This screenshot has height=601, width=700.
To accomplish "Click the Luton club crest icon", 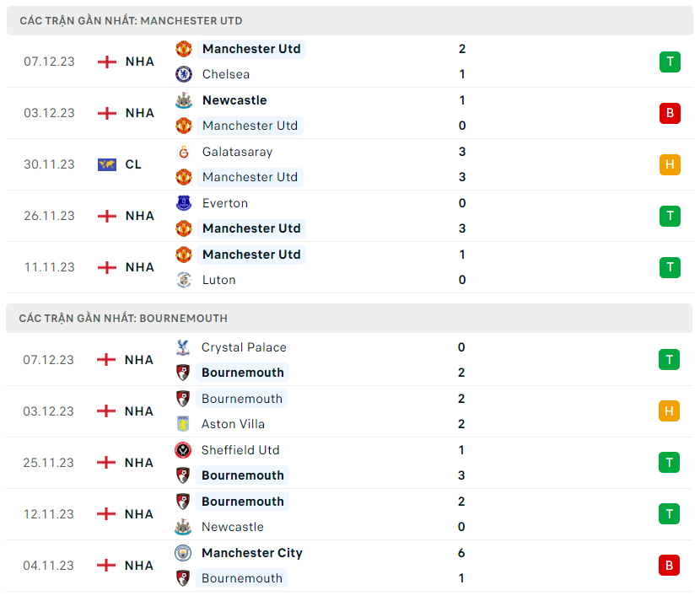I will 183,280.
